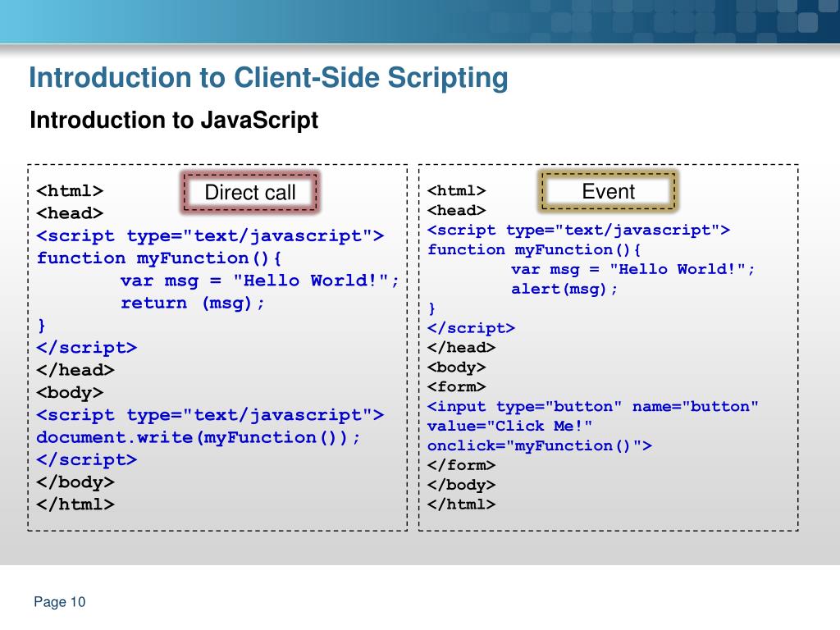Image resolution: width=840 pixels, height=630 pixels.
Task: Select "<body>" in the Direct call code
Action: [70, 393]
